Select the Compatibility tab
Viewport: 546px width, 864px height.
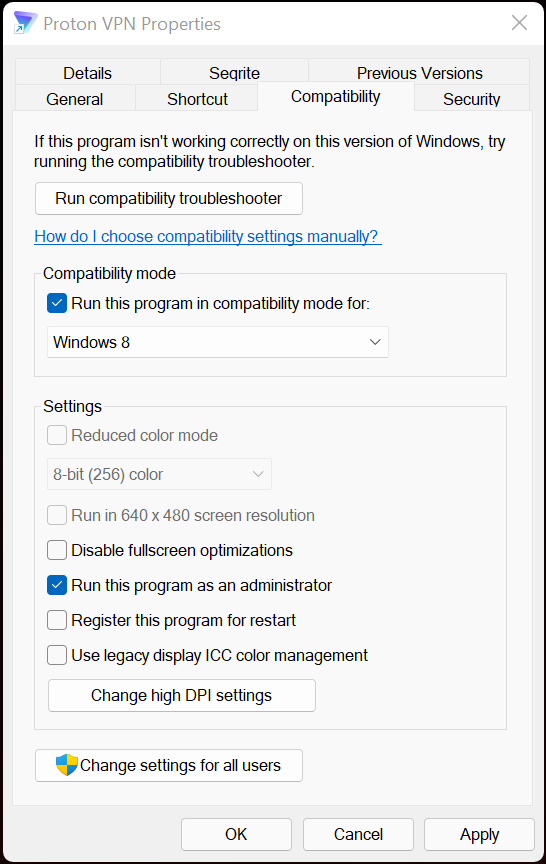click(x=336, y=96)
